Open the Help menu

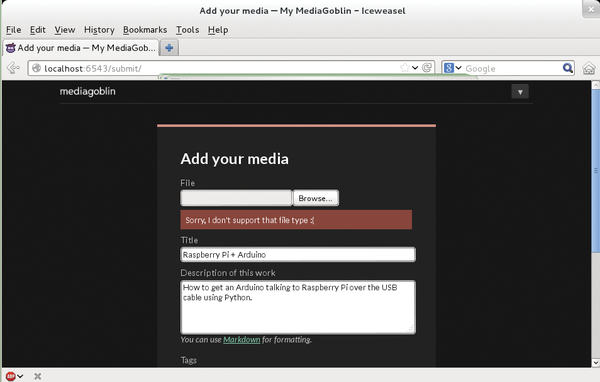click(218, 30)
